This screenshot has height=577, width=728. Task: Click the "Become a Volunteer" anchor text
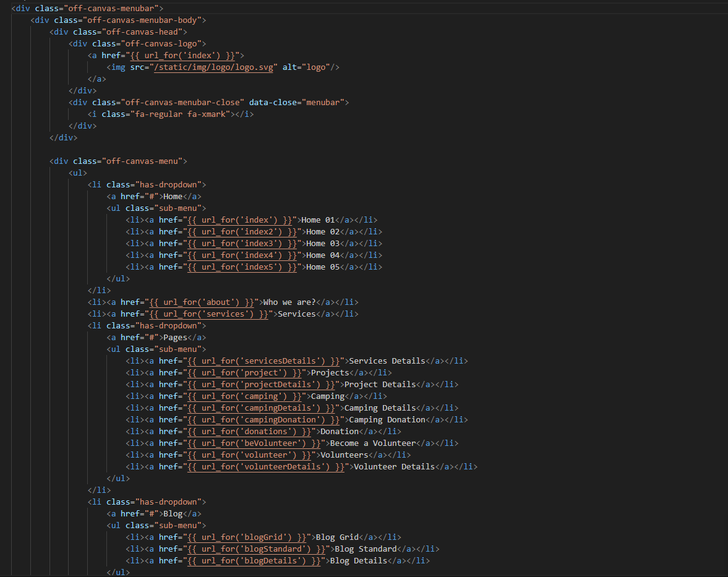pos(372,443)
